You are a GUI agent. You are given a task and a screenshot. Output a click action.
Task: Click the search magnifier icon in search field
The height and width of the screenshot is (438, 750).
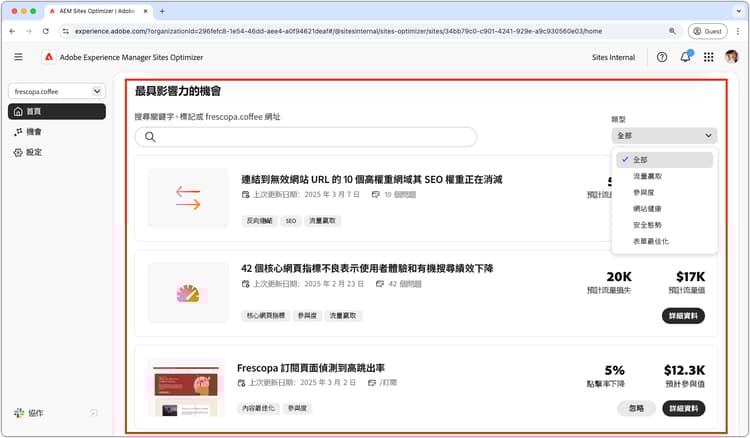click(x=150, y=137)
